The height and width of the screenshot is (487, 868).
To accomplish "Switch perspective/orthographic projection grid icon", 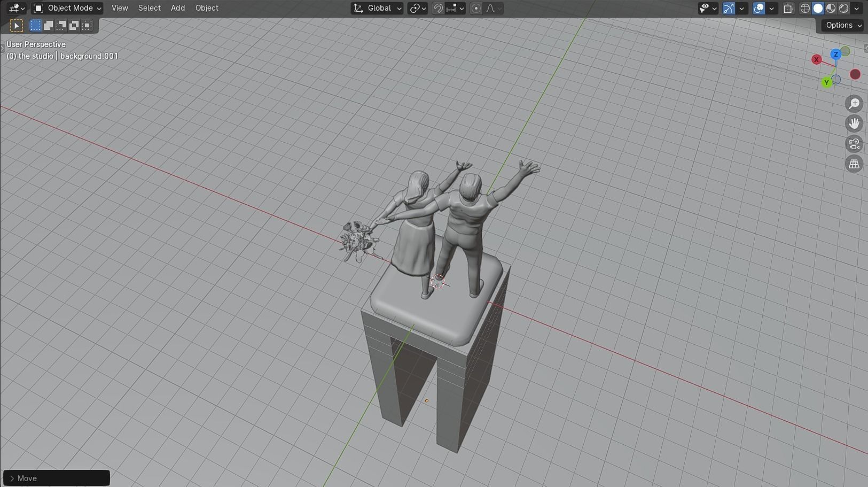I will tap(854, 164).
